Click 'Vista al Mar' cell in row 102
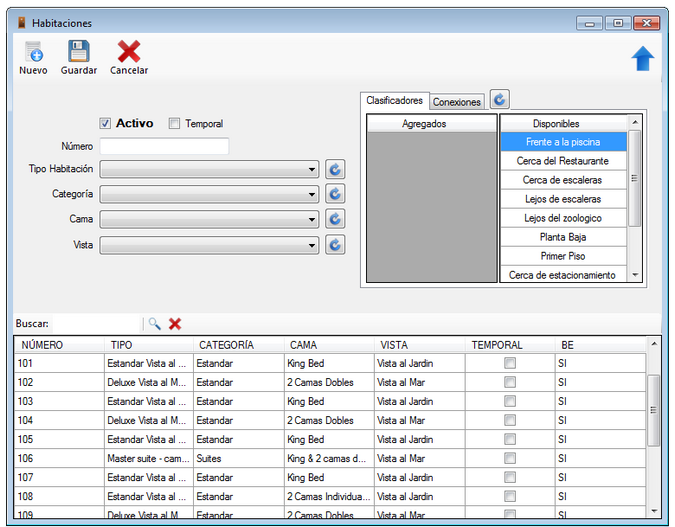 point(420,382)
